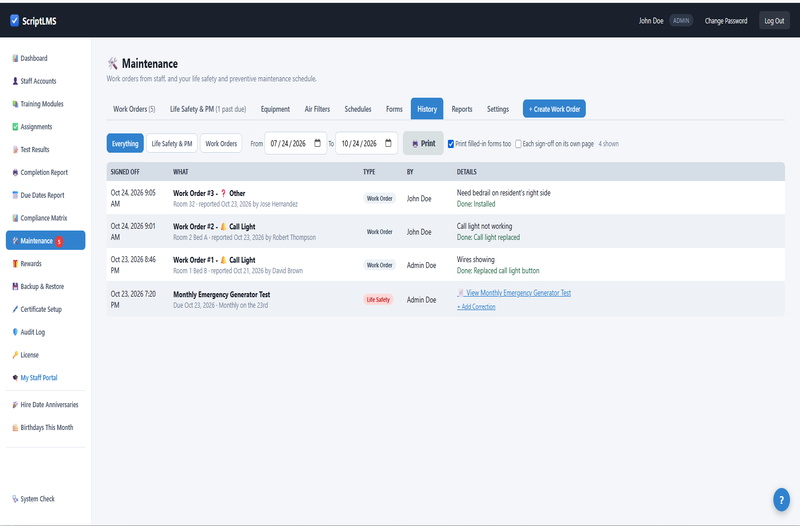Click the Print button

(x=423, y=143)
